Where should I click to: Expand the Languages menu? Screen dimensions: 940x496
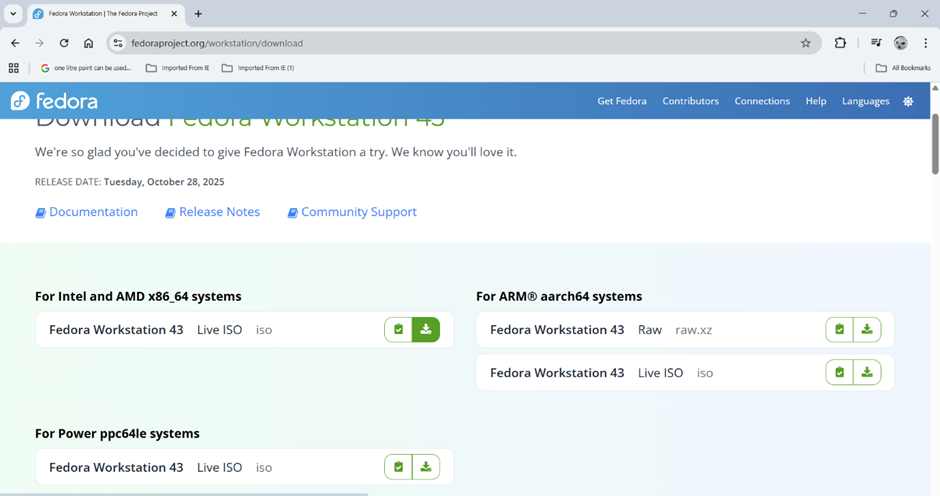pos(865,101)
